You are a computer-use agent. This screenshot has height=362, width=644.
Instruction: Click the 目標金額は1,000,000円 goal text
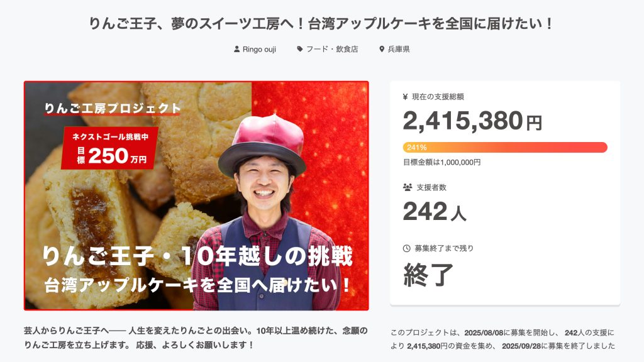pyautogui.click(x=441, y=162)
